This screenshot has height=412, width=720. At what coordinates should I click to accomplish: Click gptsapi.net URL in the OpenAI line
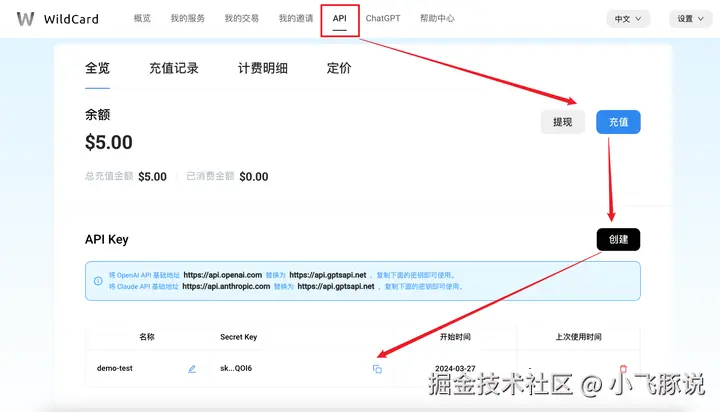[x=328, y=275]
